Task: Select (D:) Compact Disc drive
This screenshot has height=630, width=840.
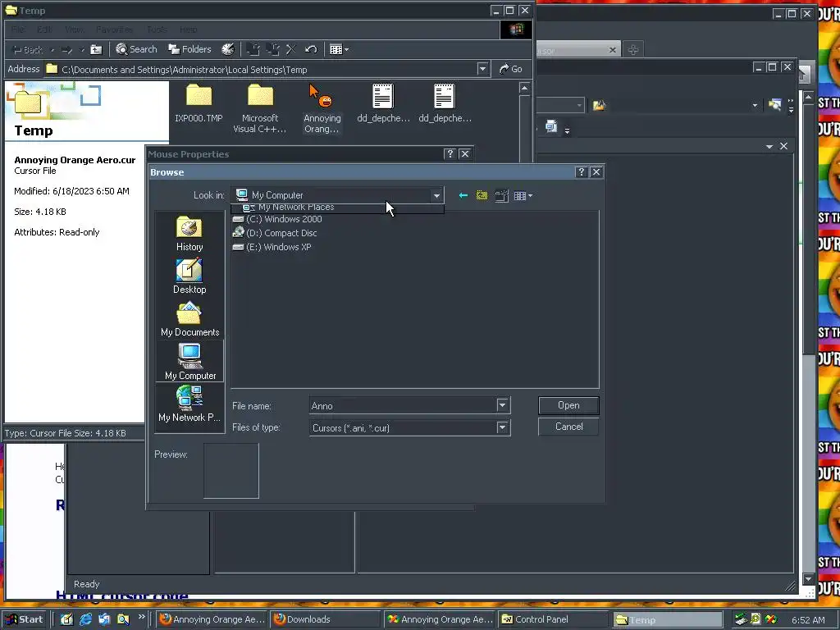Action: coord(276,233)
